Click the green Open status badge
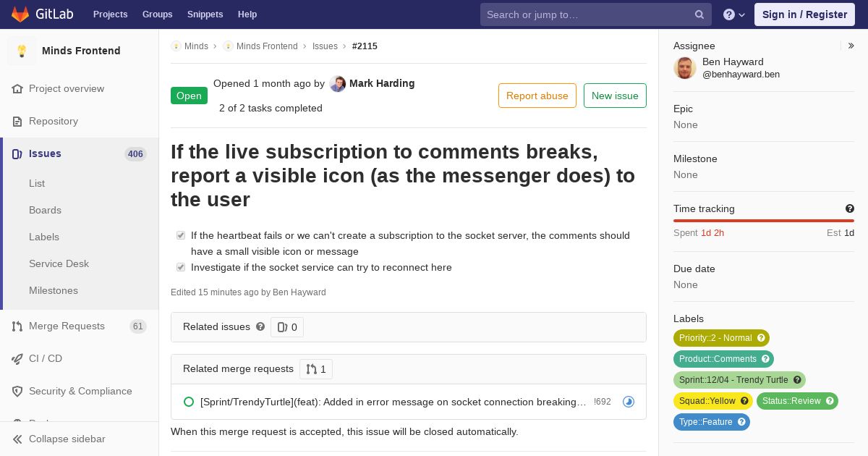 [x=189, y=96]
